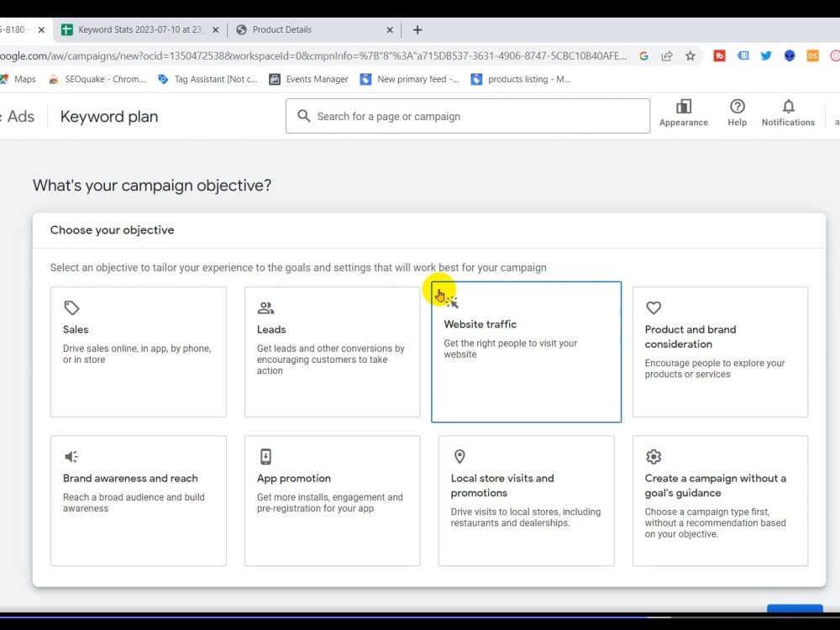Bookmark this page with the star icon
This screenshot has height=630, width=840.
coord(690,55)
